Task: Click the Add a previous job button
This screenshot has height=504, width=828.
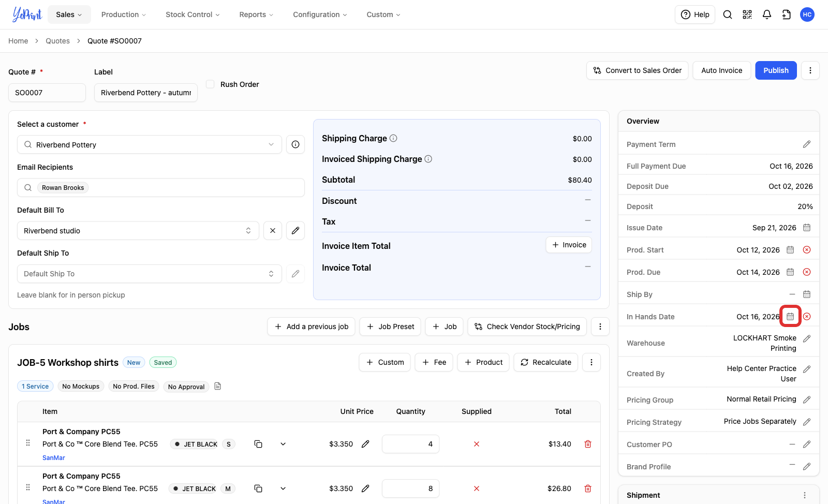Action: (311, 327)
